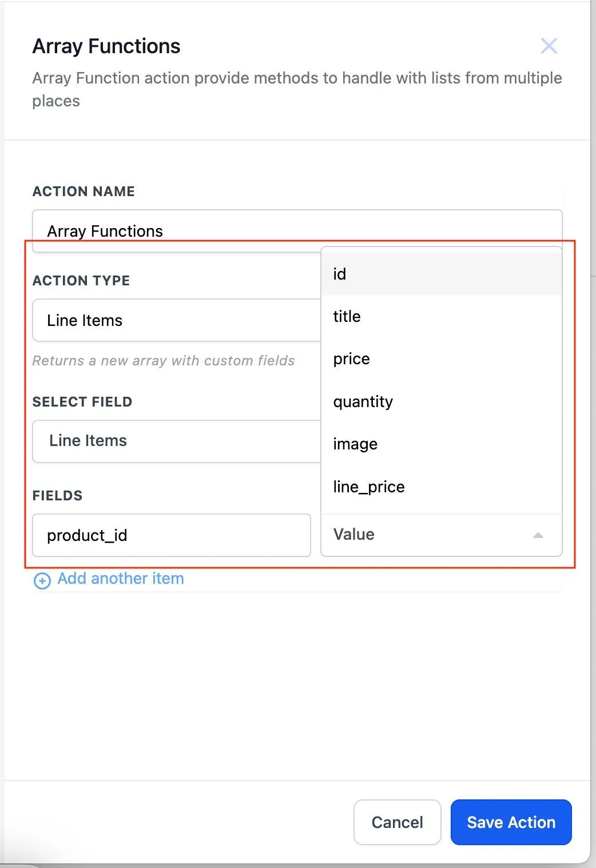Image resolution: width=596 pixels, height=868 pixels.
Task: Click the Value placeholder text in the combo box
Action: 354,535
